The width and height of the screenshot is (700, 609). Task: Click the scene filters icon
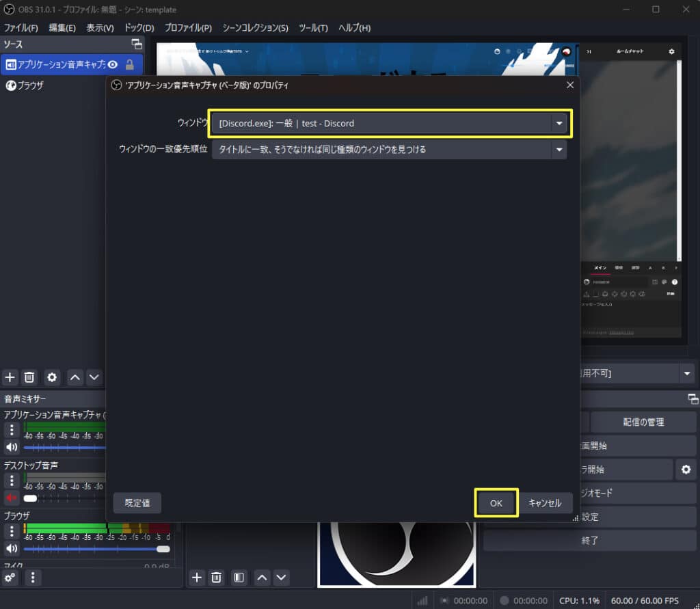tap(239, 578)
